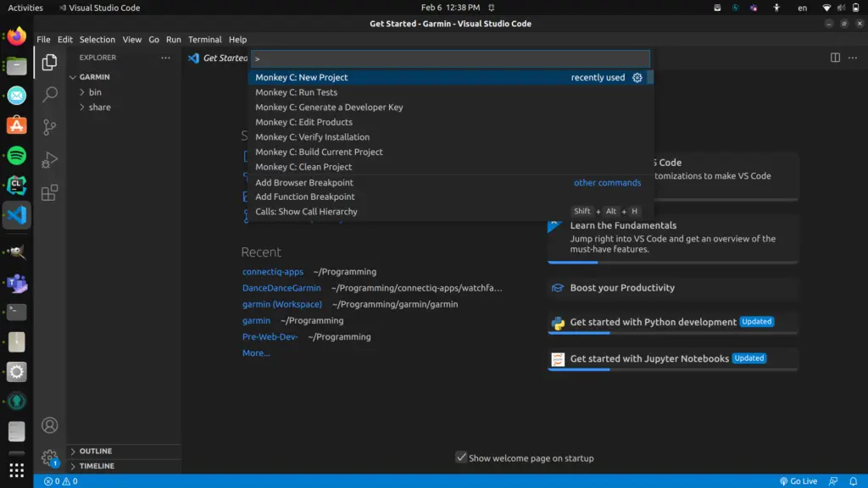
Task: Open the File menu
Action: 43,39
